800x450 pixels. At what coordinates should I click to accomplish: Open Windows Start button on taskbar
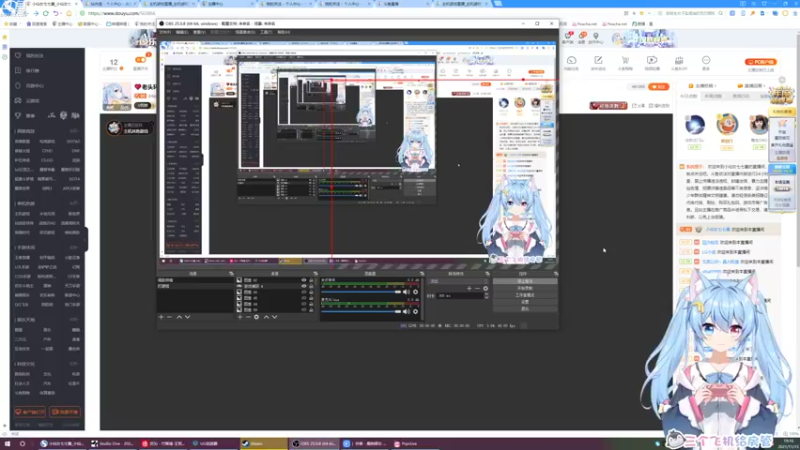pyautogui.click(x=7, y=444)
